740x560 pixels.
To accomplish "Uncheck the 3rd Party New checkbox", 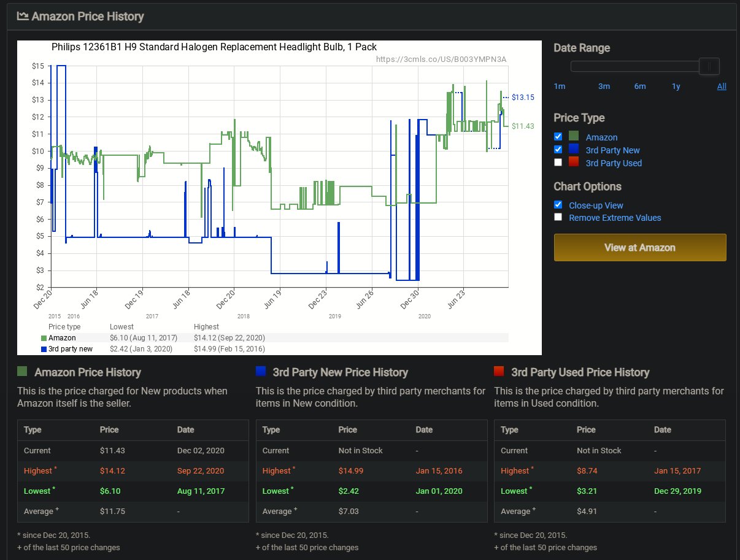I will pyautogui.click(x=558, y=150).
